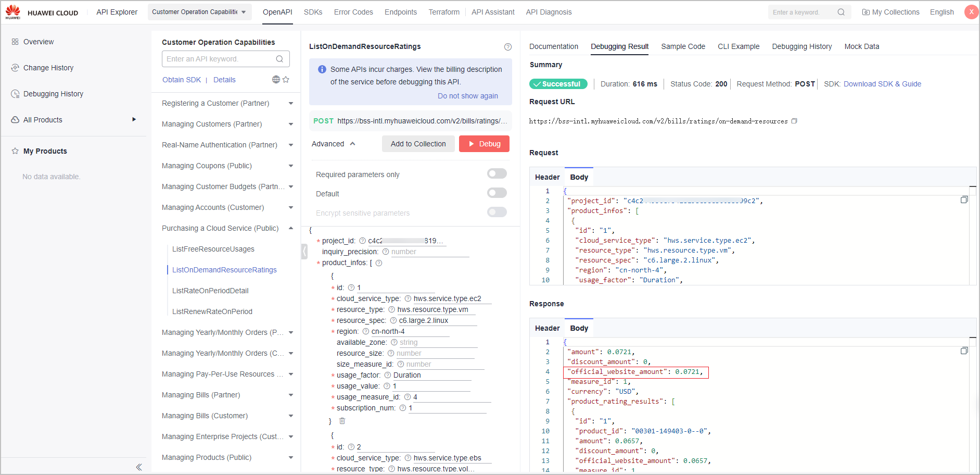Copy the response body using copy icon

[964, 351]
